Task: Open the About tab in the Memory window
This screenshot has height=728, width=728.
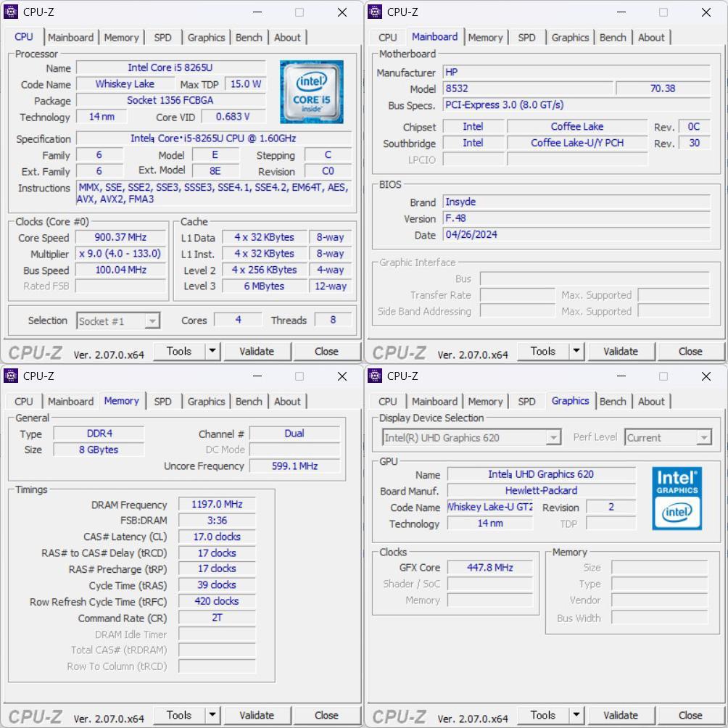Action: (288, 401)
